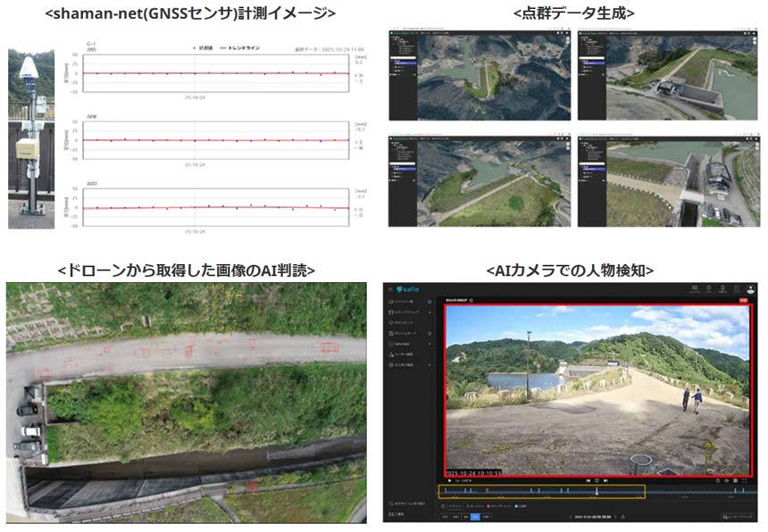Click the movie clip button bottom right
This screenshot has width=768, height=532.
coord(736,516)
